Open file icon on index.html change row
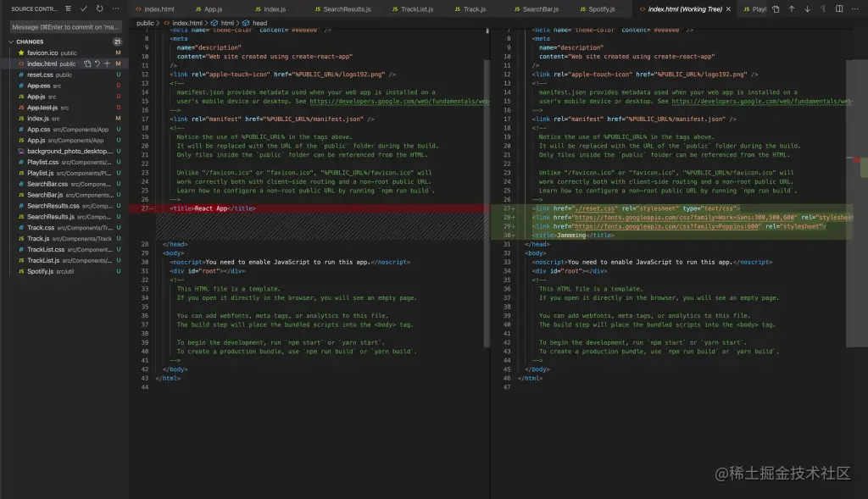The width and height of the screenshot is (868, 499). click(x=87, y=64)
